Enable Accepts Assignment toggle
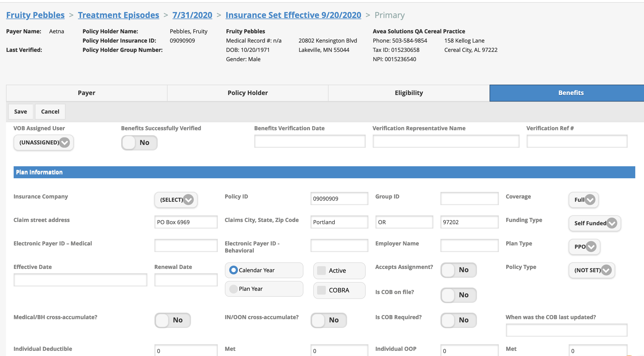 tap(458, 270)
